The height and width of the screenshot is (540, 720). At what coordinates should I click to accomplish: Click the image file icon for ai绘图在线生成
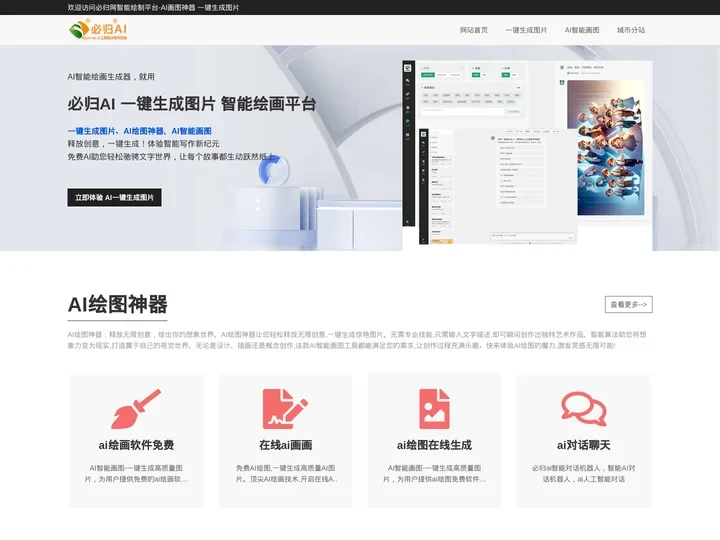434,409
